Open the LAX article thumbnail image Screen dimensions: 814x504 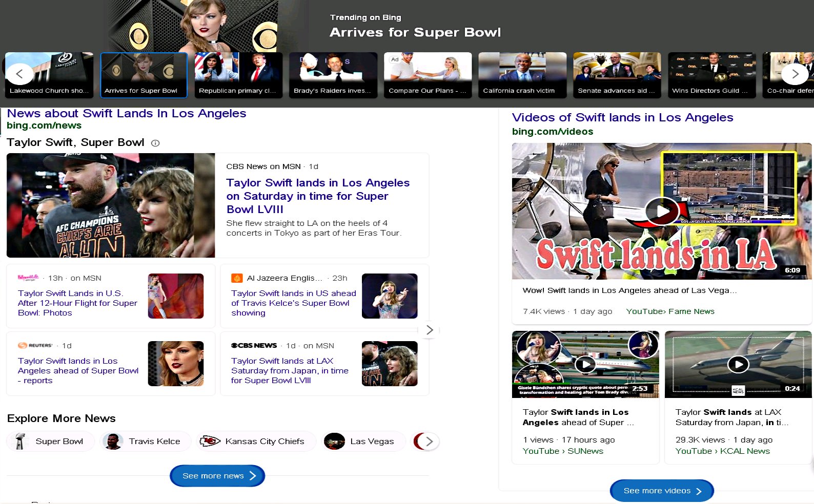[390, 364]
